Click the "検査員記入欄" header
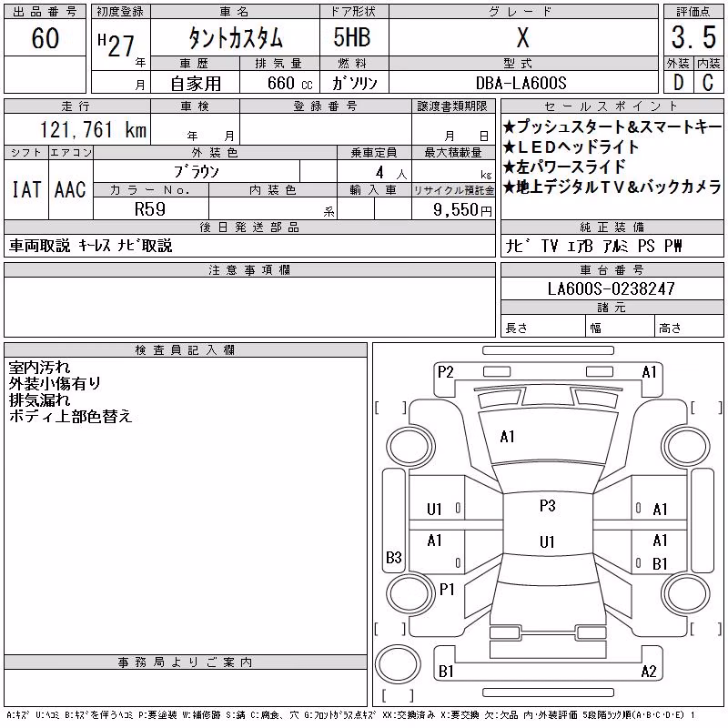728x728 pixels. pos(185,350)
